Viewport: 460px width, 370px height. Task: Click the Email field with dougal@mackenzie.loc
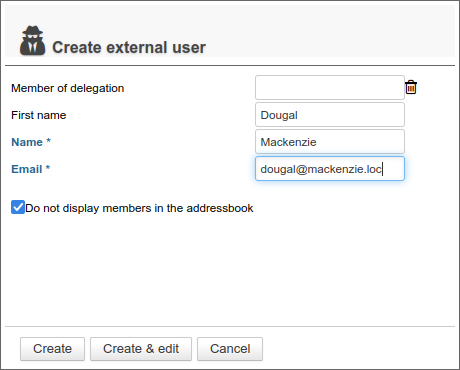pyautogui.click(x=330, y=169)
